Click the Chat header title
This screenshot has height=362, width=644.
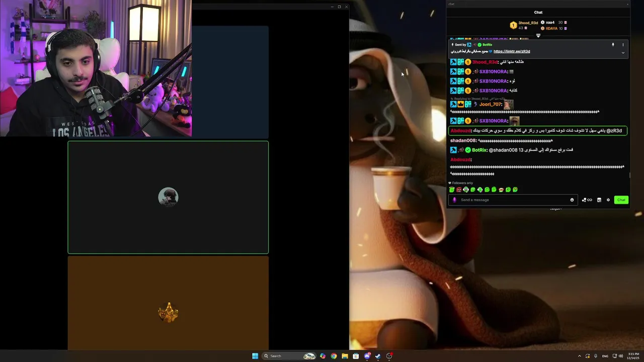tap(538, 13)
